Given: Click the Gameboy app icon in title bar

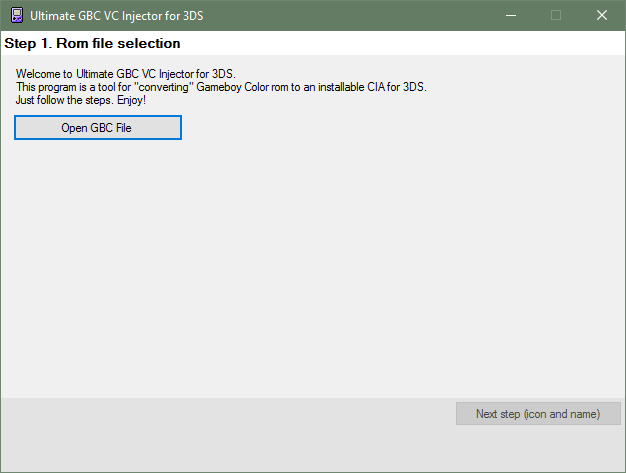Looking at the screenshot, I should click(x=16, y=15).
